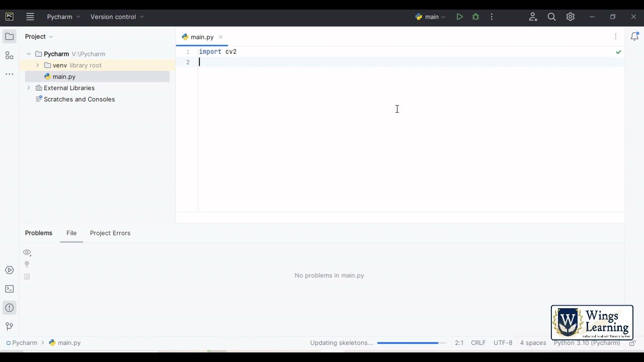Open Git version control tool window
The height and width of the screenshot is (362, 644).
9,326
